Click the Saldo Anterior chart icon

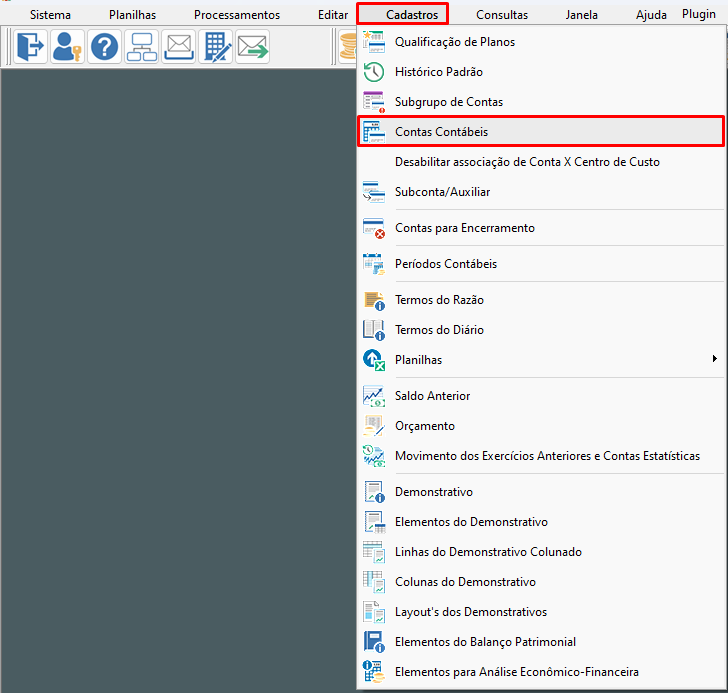(374, 396)
